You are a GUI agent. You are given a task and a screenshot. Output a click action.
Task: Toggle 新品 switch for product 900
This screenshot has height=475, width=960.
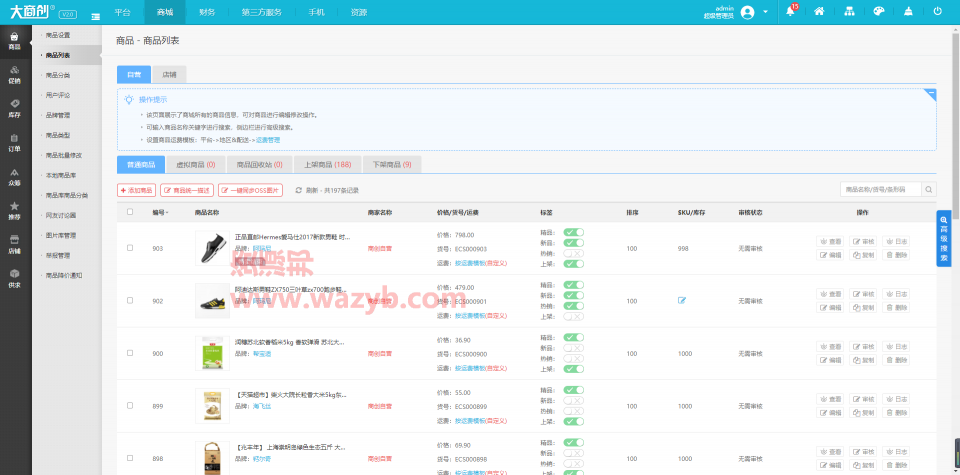[x=574, y=348]
